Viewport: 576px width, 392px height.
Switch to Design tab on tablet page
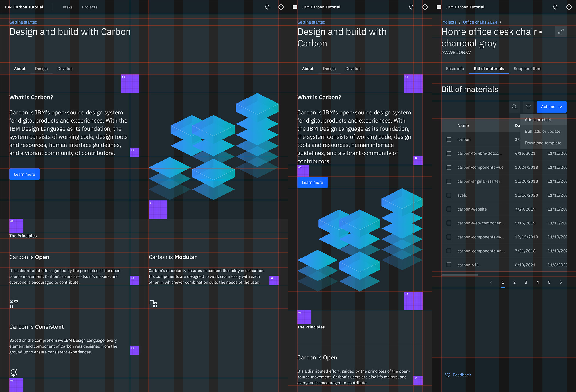tap(330, 69)
